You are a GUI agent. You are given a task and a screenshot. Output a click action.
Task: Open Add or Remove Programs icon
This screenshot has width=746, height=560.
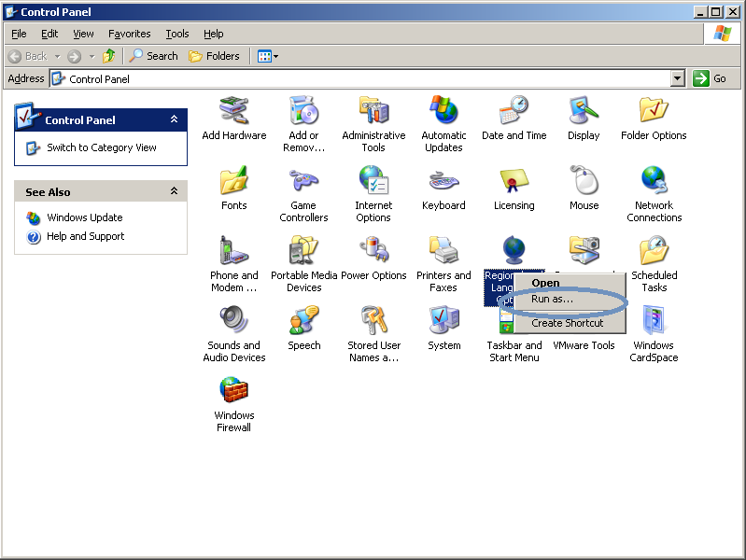coord(303,110)
